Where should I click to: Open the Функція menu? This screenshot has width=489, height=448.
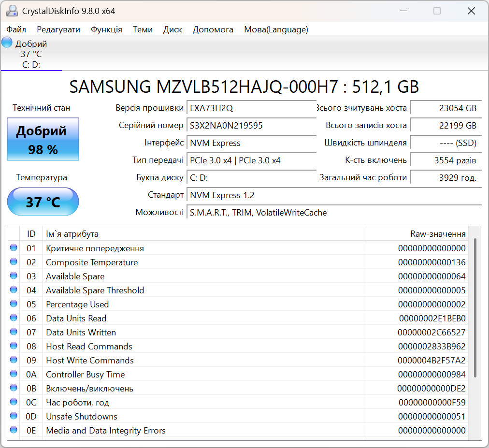click(106, 29)
